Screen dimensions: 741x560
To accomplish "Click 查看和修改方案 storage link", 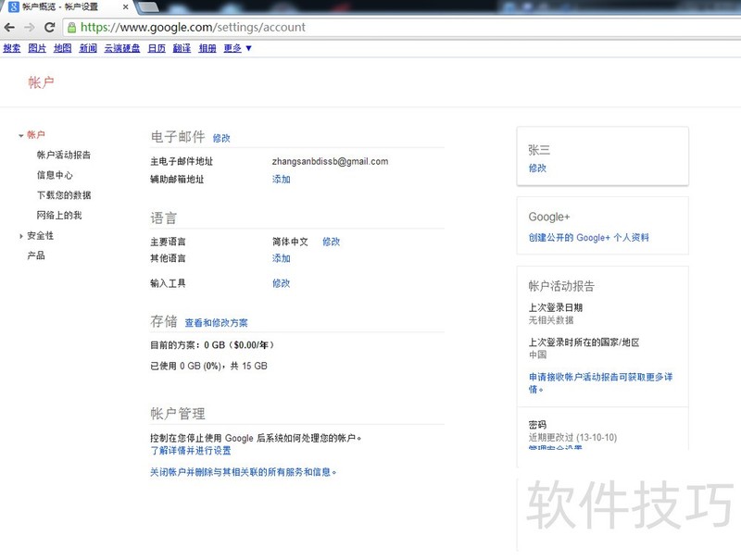I will point(216,323).
